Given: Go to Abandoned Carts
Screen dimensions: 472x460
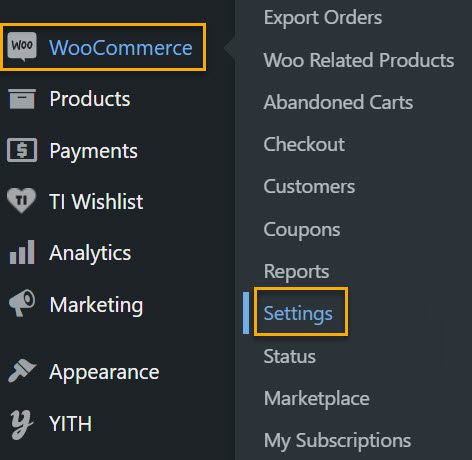Looking at the screenshot, I should [338, 102].
